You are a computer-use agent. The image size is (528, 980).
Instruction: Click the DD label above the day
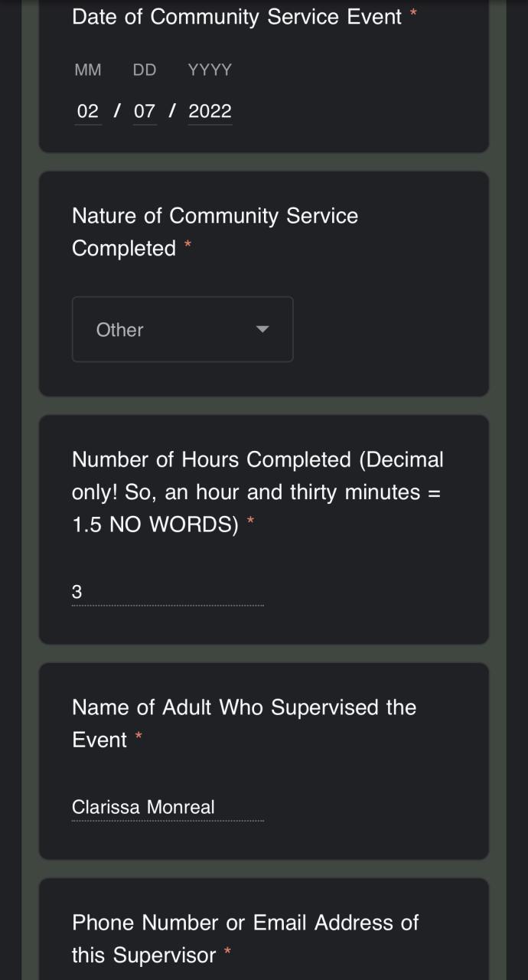coord(144,70)
